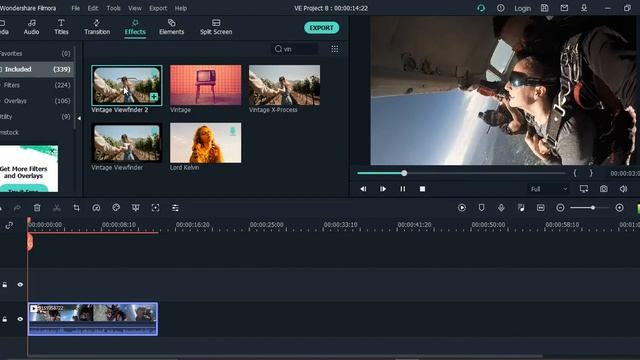Select the crop tool

point(76,208)
